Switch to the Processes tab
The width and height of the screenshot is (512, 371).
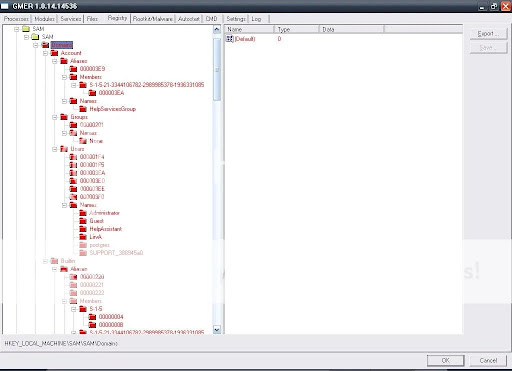[16, 19]
